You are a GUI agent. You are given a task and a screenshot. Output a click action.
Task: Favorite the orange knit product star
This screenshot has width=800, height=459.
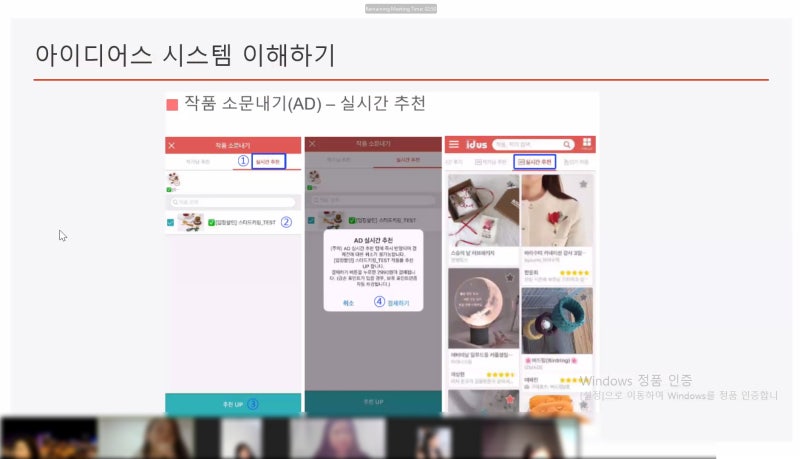(x=583, y=404)
